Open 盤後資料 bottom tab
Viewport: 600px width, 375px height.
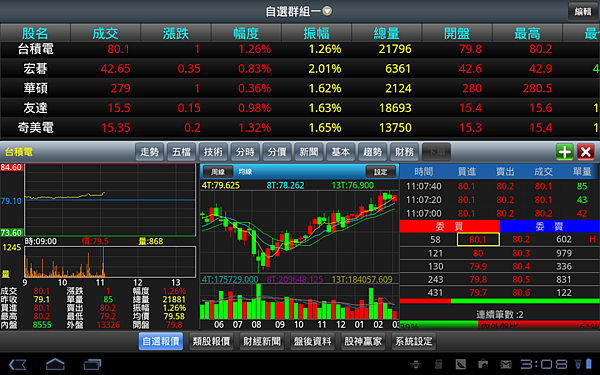[x=312, y=341]
